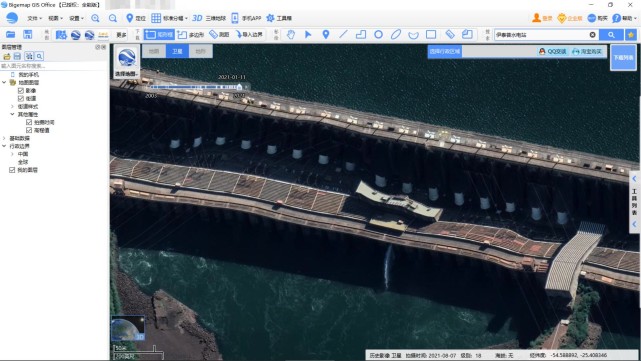
Task: Select the third globe map source icon
Action: [90, 35]
